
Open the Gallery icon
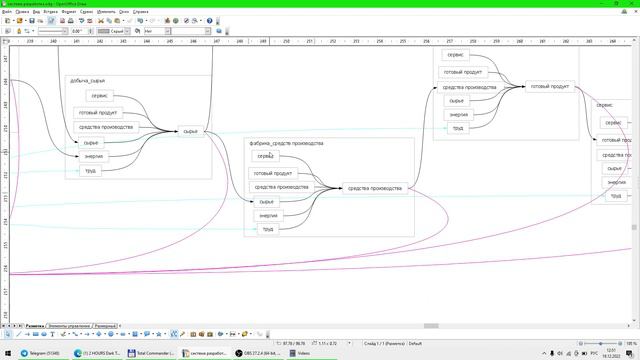click(x=210, y=334)
